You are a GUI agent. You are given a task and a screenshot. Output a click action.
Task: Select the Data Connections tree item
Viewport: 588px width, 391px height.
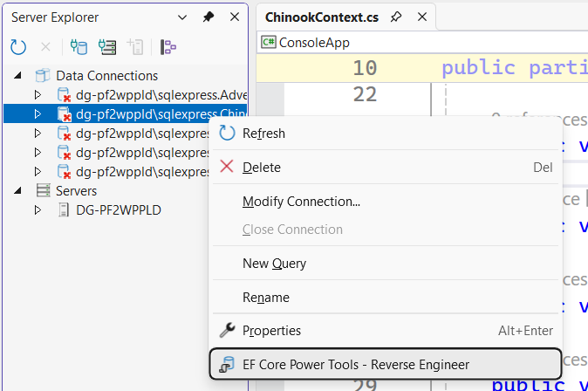(107, 76)
